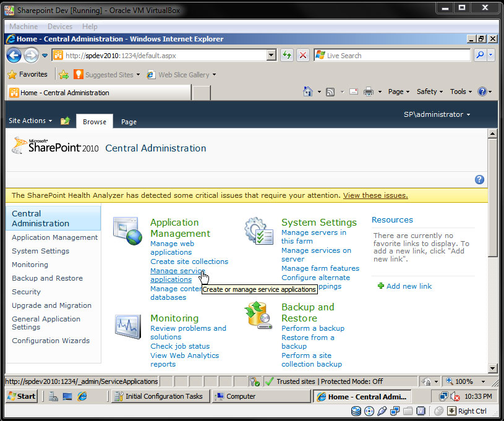Click the VirtualBox USB status icon

click(x=382, y=410)
